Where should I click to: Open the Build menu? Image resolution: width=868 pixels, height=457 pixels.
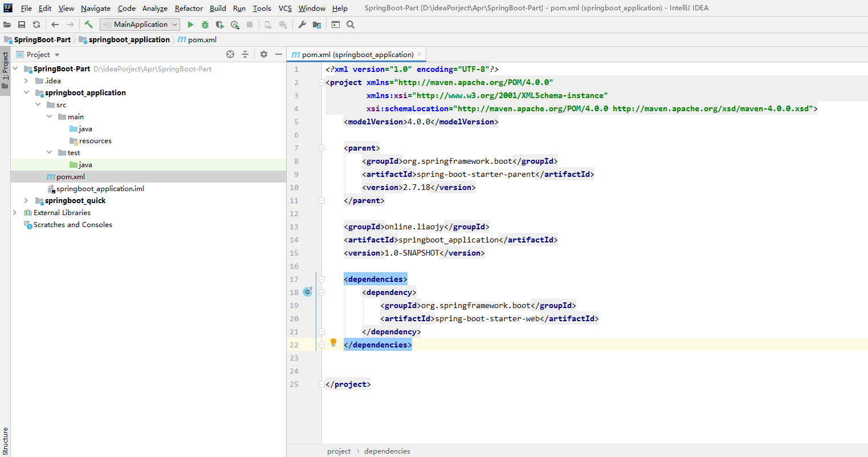218,8
